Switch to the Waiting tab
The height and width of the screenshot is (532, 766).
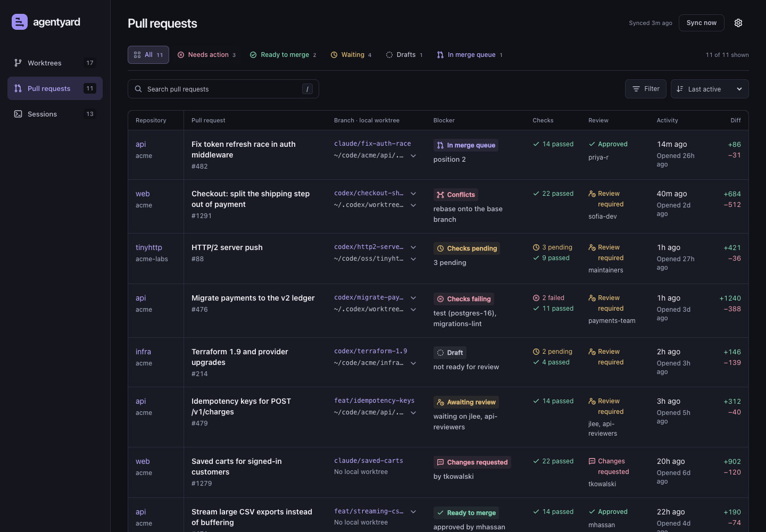351,55
